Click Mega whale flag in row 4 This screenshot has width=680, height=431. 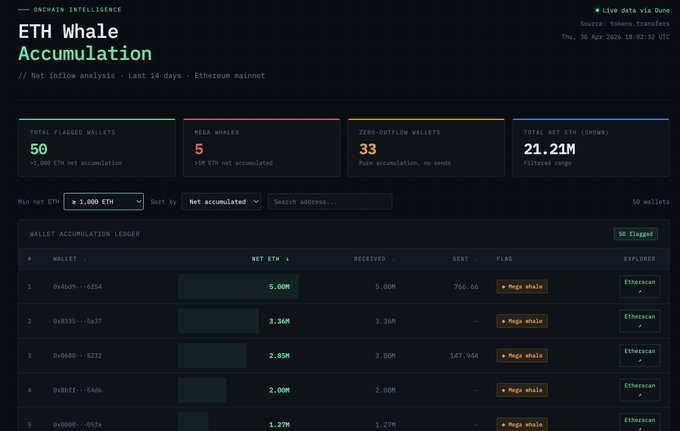click(x=522, y=390)
